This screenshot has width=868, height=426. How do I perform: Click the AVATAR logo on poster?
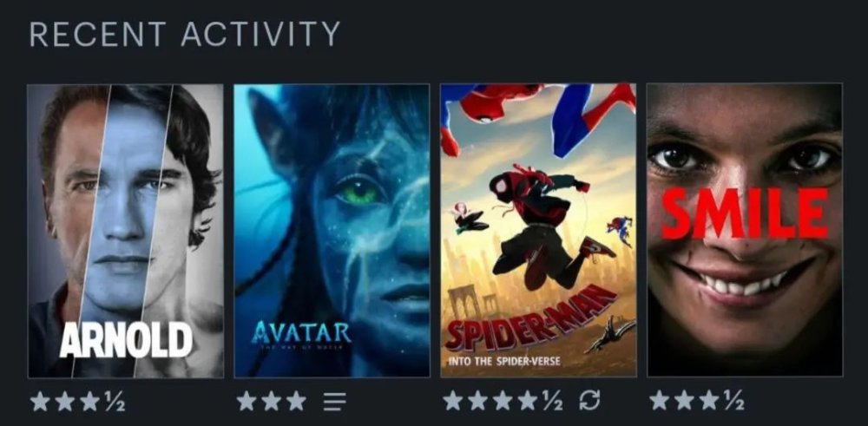coord(301,332)
